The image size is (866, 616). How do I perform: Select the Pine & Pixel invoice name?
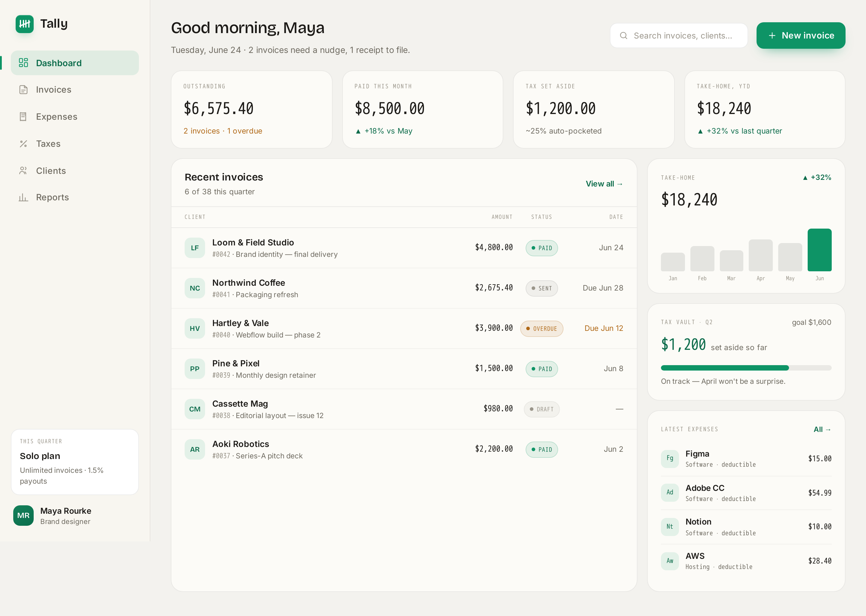point(236,363)
